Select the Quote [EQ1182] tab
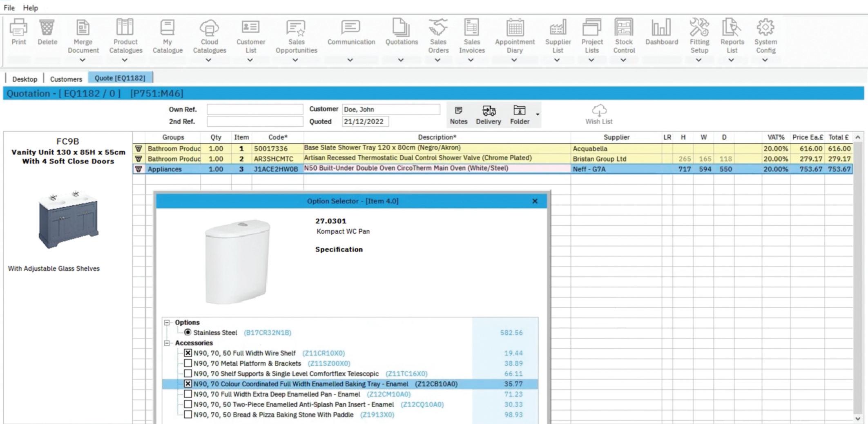868x424 pixels. click(x=120, y=78)
